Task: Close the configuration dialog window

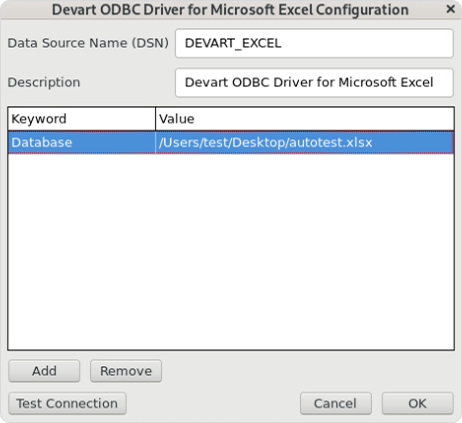Action: 451,9
